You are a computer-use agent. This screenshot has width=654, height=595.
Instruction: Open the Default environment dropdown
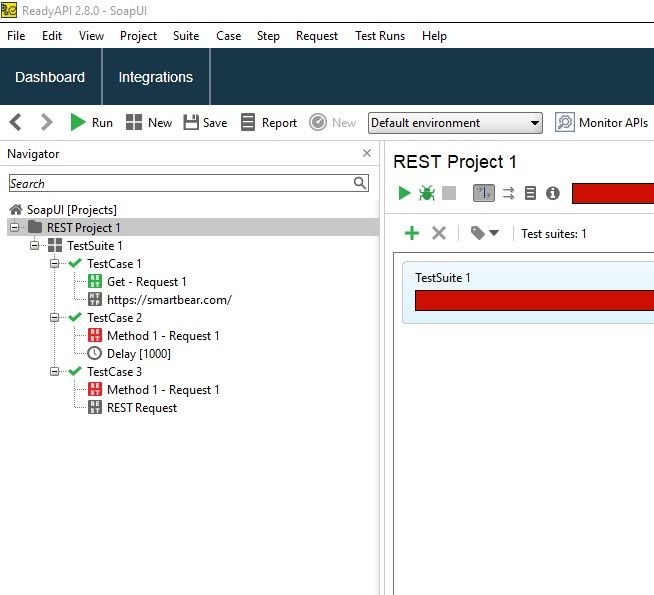(x=455, y=123)
